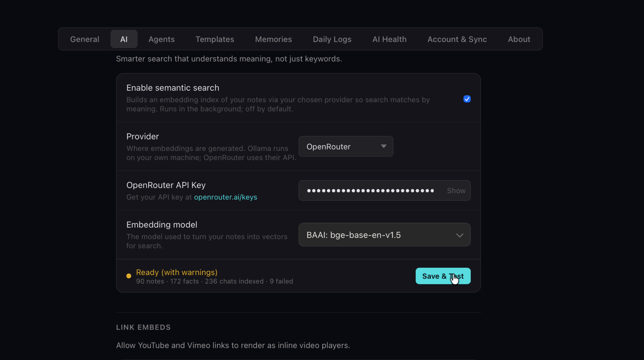
Task: Click the LINK EMBEDS section heading
Action: (x=143, y=327)
